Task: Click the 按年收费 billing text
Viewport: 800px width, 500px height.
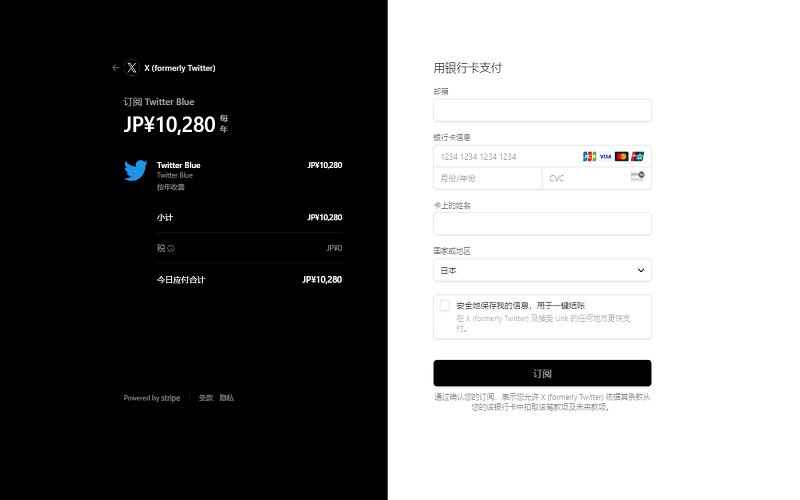Action: tap(170, 187)
